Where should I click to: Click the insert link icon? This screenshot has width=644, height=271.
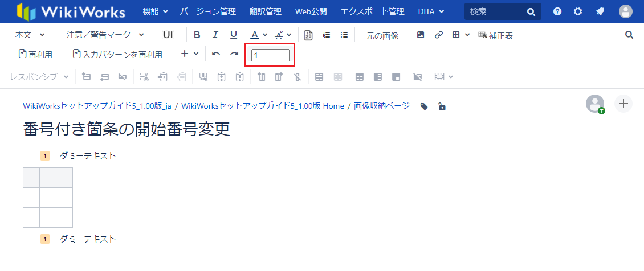click(438, 35)
